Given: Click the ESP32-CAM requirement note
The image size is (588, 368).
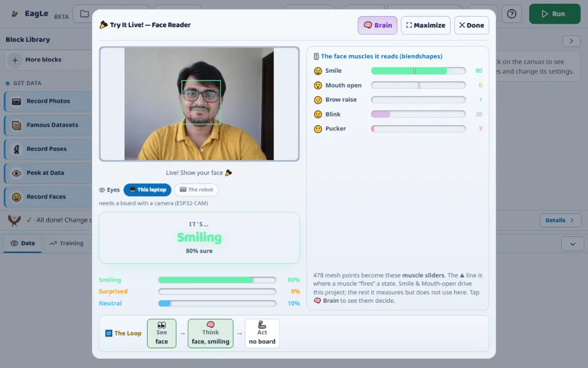Looking at the screenshot, I should coord(153,203).
